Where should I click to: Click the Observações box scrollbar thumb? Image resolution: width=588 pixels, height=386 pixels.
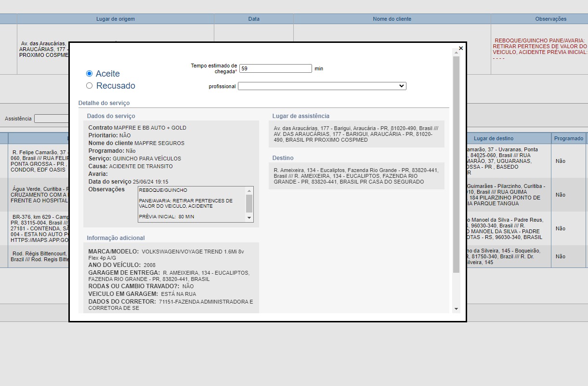249,203
